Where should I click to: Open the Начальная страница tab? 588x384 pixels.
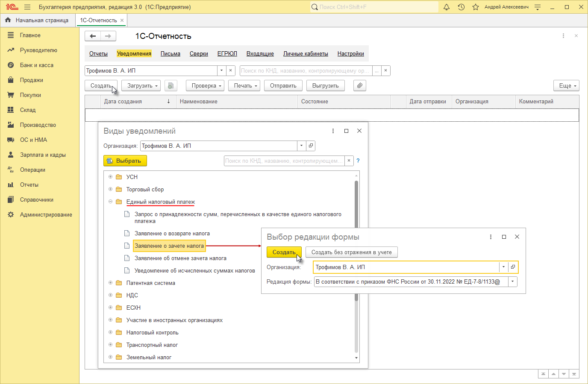(38, 20)
